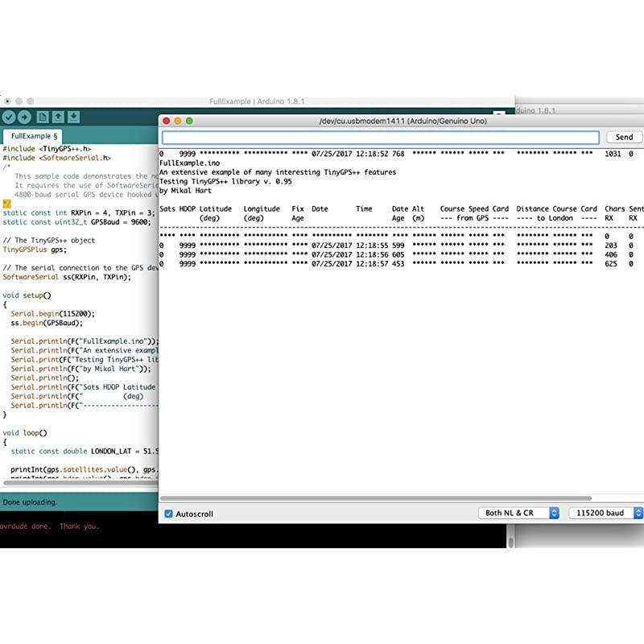Click the serial monitor text input field
644x644 pixels.
pyautogui.click(x=381, y=138)
